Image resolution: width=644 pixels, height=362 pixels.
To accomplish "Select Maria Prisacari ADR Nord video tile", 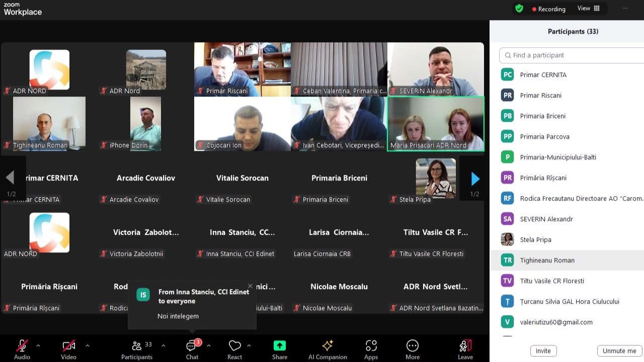I will pos(436,124).
